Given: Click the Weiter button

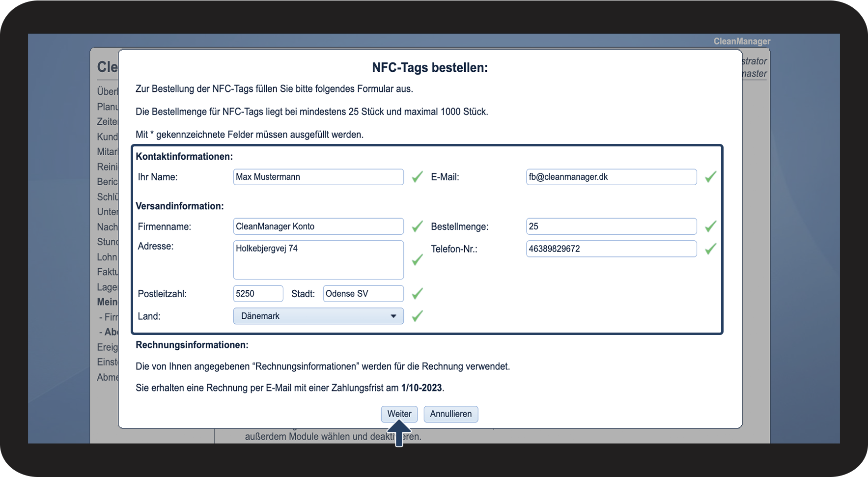Looking at the screenshot, I should 399,414.
